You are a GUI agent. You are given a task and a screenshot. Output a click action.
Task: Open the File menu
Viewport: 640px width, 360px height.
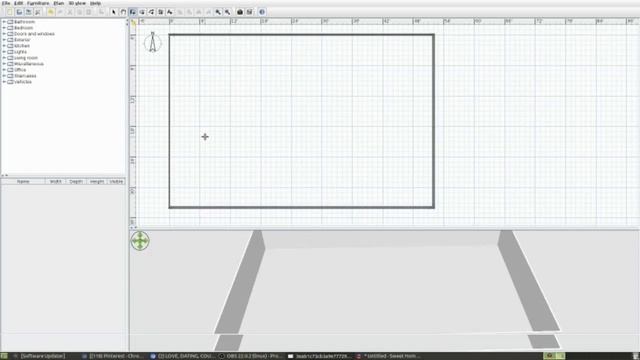(6, 3)
